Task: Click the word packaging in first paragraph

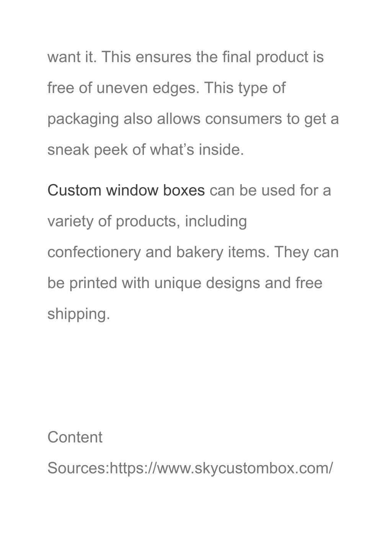Action: (x=83, y=119)
